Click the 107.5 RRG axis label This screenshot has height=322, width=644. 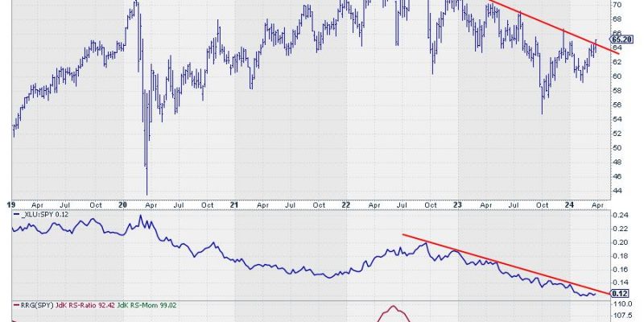click(623, 317)
